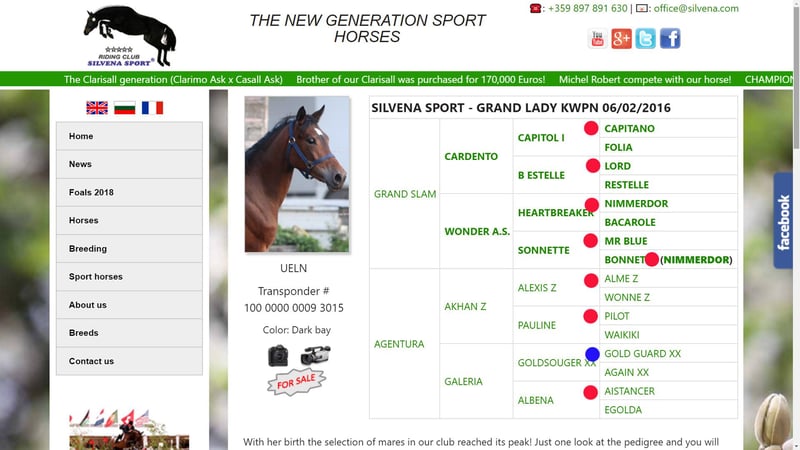Click the For Sale badge
Image resolution: width=800 pixels, height=450 pixels.
pyautogui.click(x=297, y=382)
